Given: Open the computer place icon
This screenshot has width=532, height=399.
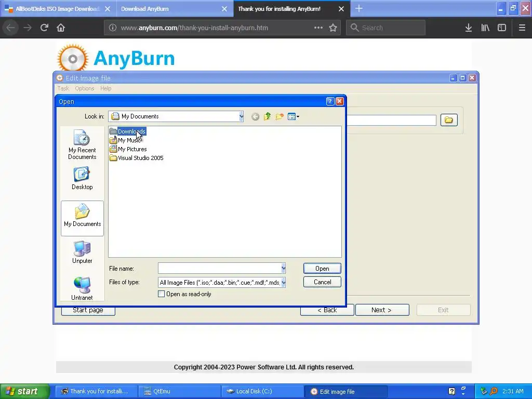Looking at the screenshot, I should pyautogui.click(x=82, y=252).
